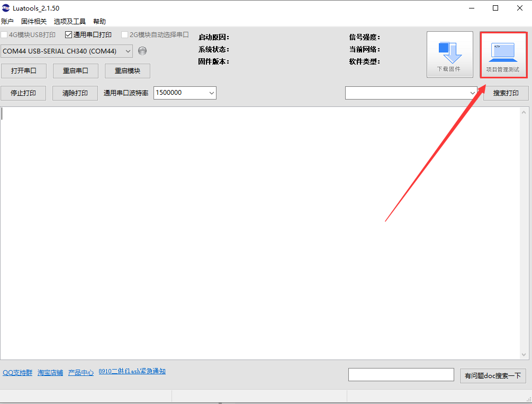The height and width of the screenshot is (404, 532).
Task: Click inside the log output text area
Action: point(260,233)
